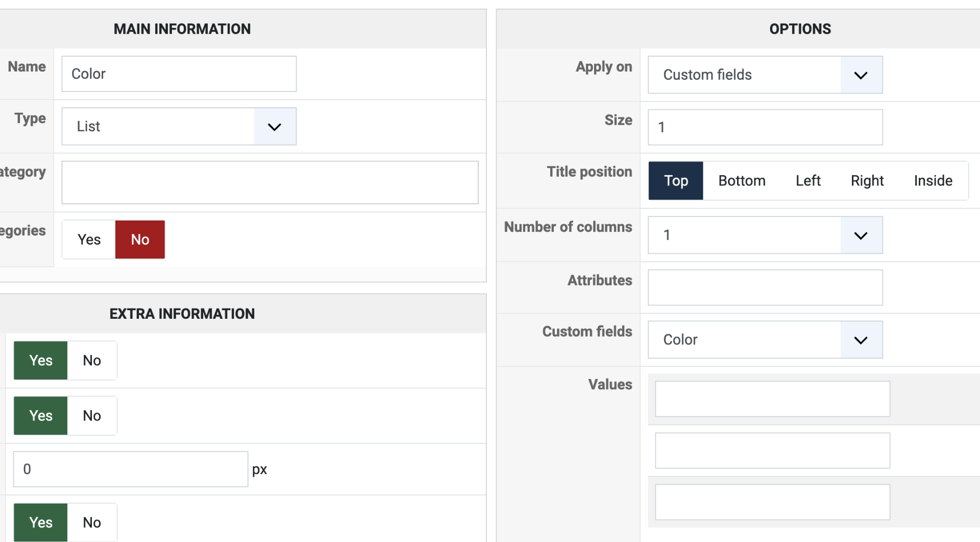This screenshot has height=542, width=980.
Task: Click Yes in second Extra Information row
Action: pos(41,416)
